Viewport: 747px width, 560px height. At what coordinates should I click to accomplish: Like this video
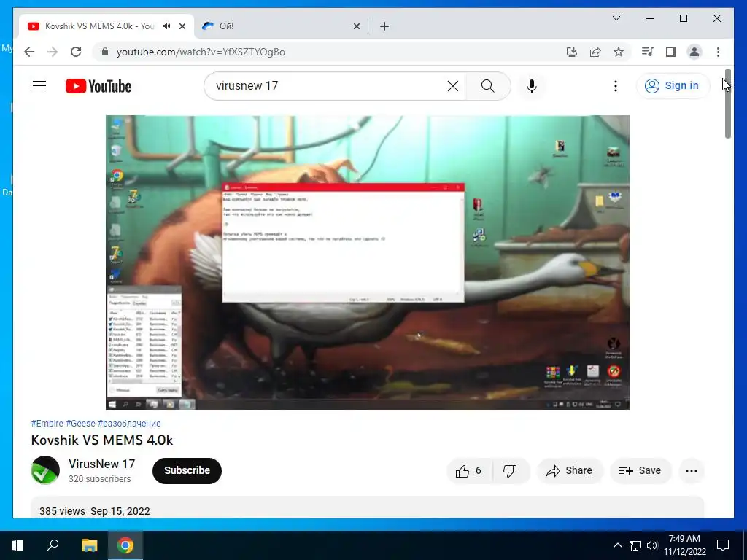[x=469, y=471]
